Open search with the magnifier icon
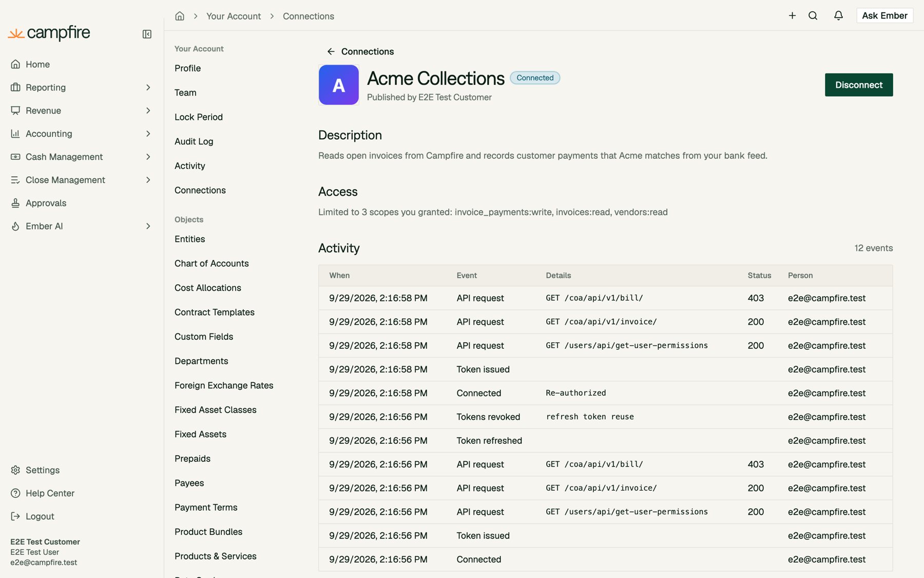The image size is (924, 578). (813, 15)
